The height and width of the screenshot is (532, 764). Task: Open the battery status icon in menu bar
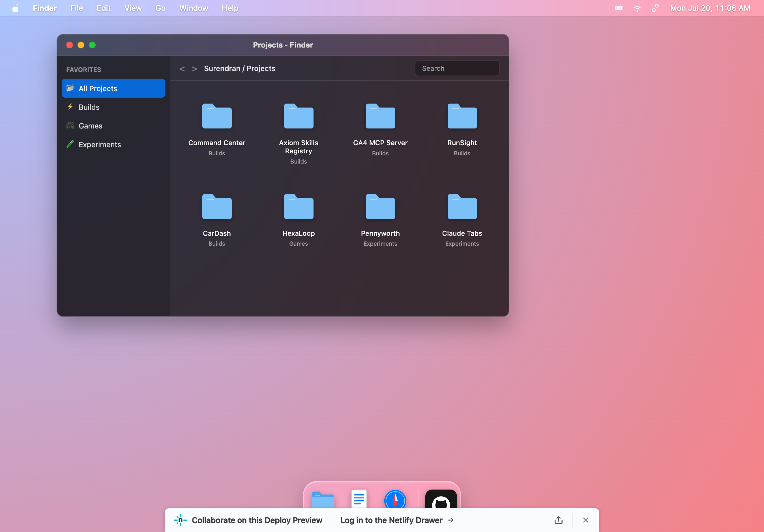[x=619, y=8]
